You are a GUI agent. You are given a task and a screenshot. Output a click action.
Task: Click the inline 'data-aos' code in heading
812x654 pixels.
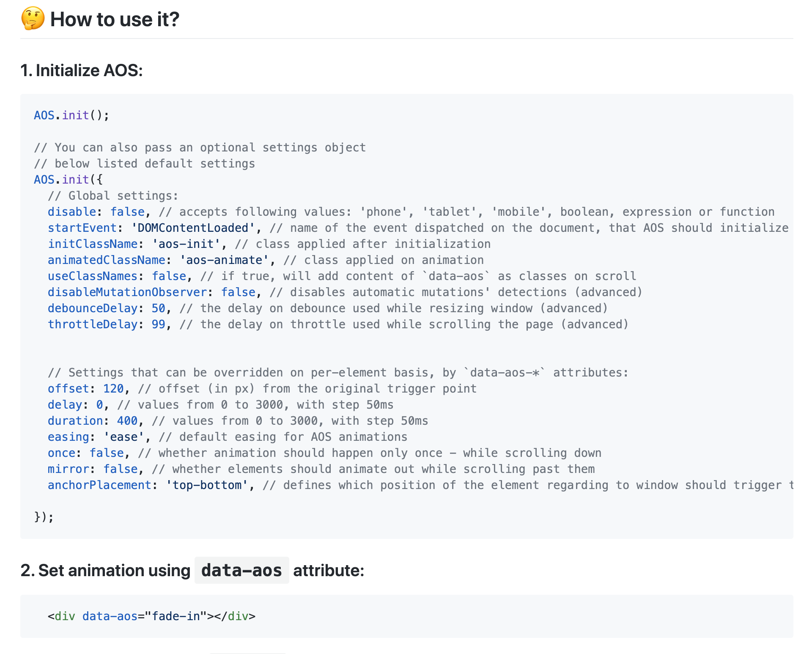pos(241,570)
